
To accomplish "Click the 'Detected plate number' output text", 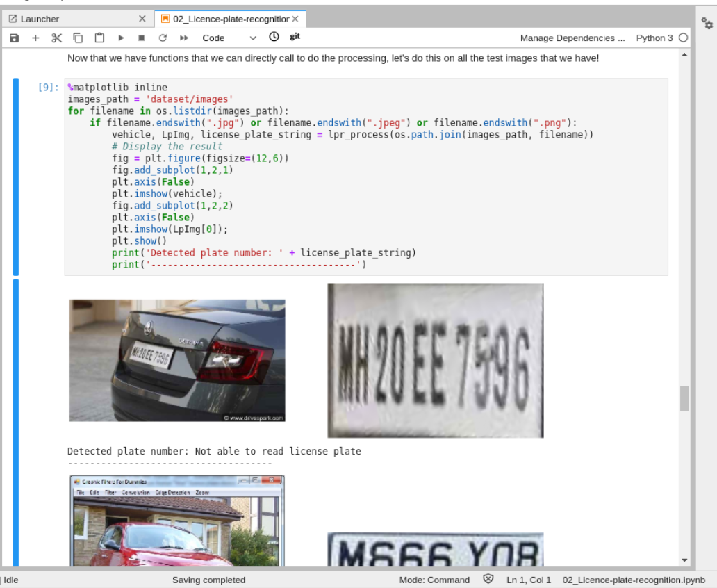I will [x=214, y=451].
